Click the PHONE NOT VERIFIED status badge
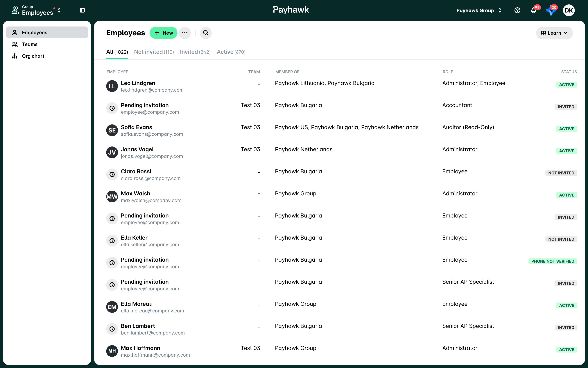The image size is (588, 368). tap(553, 261)
